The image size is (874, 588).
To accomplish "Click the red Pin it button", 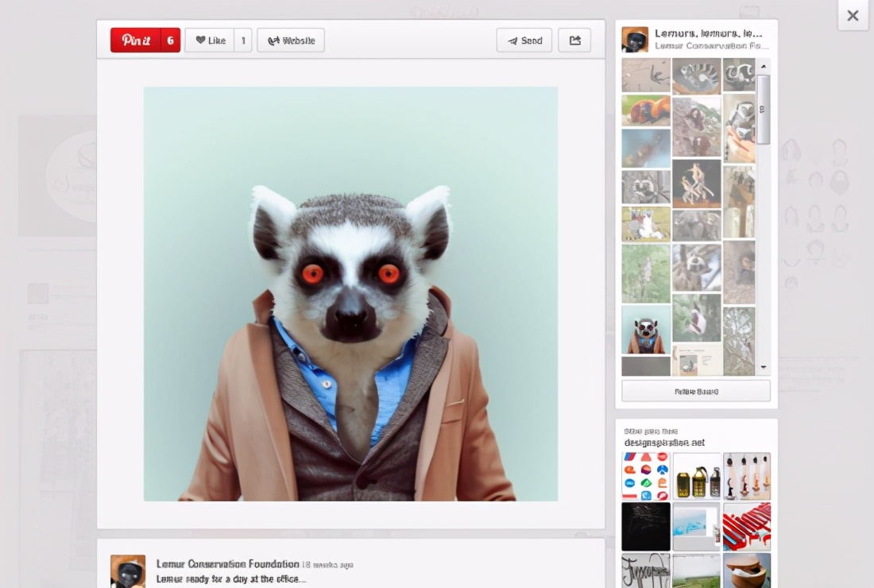I will (x=136, y=41).
